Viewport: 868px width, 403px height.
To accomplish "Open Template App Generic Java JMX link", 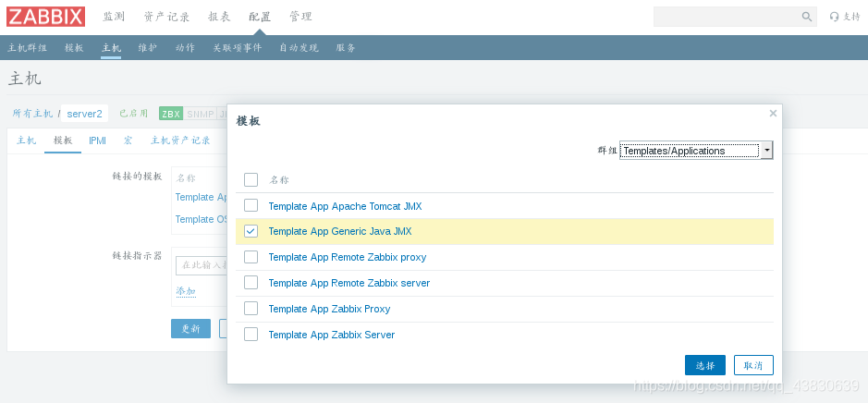I will [x=340, y=231].
